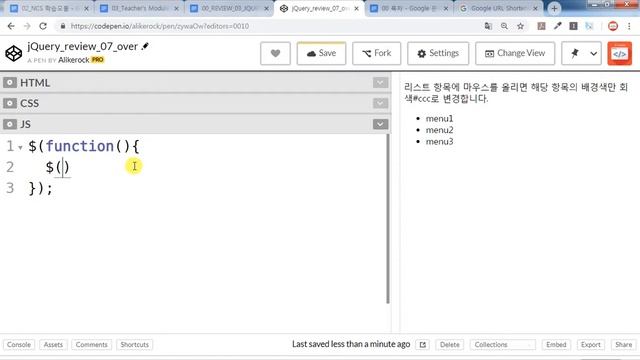Expand the HTML panel dropdown arrow
The height and width of the screenshot is (360, 640).
[x=380, y=83]
